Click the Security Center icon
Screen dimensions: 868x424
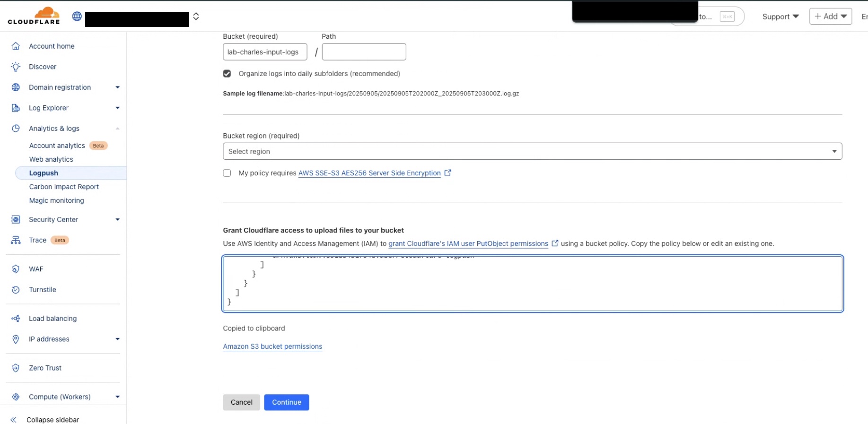point(16,219)
